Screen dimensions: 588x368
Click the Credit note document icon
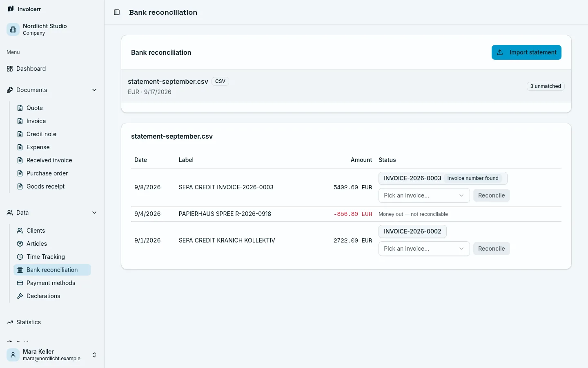(x=20, y=134)
